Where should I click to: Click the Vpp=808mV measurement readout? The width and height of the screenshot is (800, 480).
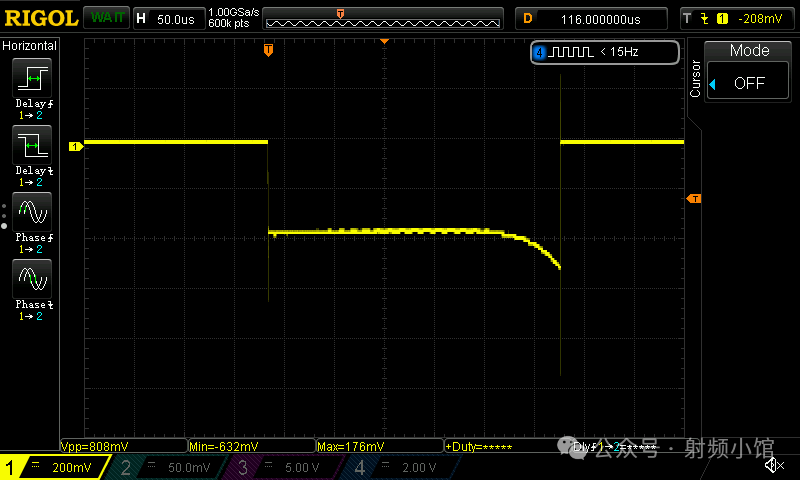click(x=123, y=446)
